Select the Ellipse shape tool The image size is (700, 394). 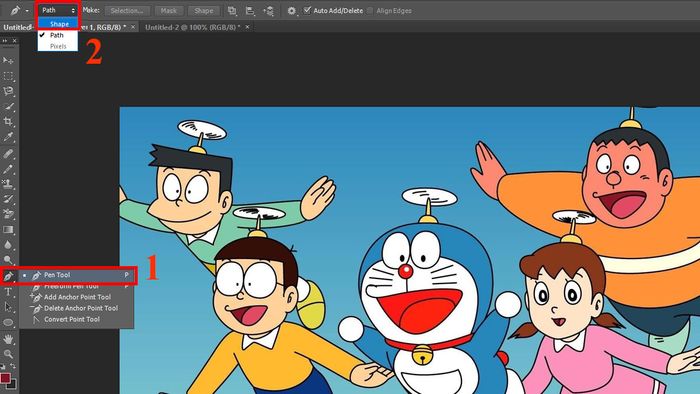8,322
